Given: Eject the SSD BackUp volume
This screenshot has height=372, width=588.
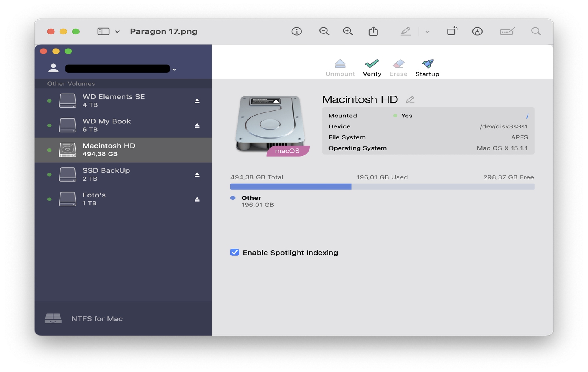Looking at the screenshot, I should tap(197, 175).
